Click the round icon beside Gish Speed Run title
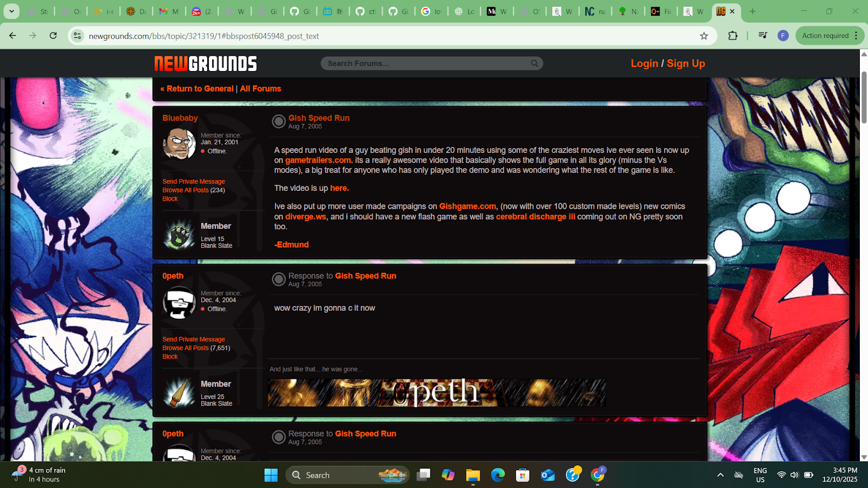The image size is (868, 488). 278,121
